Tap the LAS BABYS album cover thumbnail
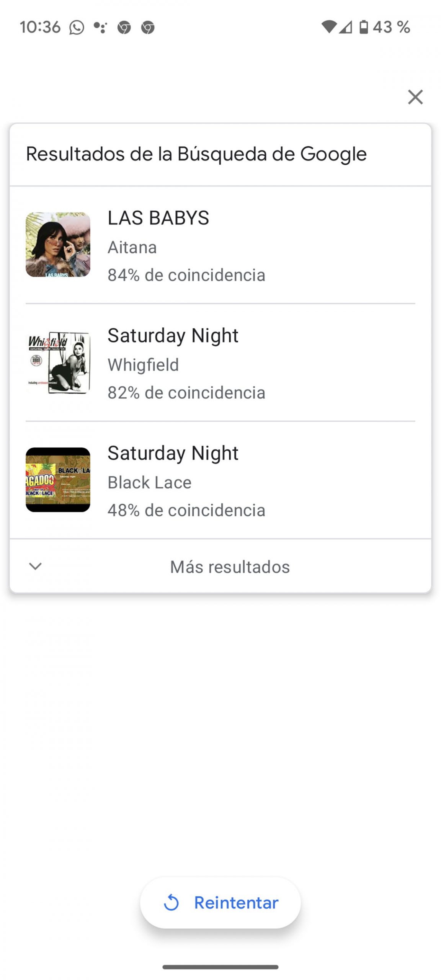This screenshot has height=980, width=441. coord(58,245)
